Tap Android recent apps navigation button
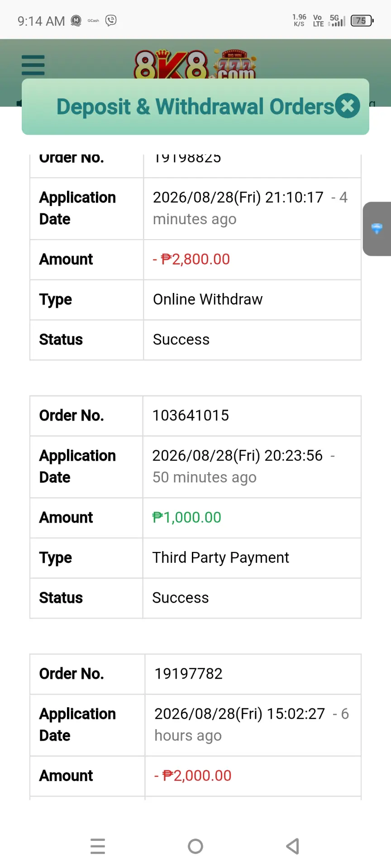Screen dimensions: 391x868 (x=98, y=846)
